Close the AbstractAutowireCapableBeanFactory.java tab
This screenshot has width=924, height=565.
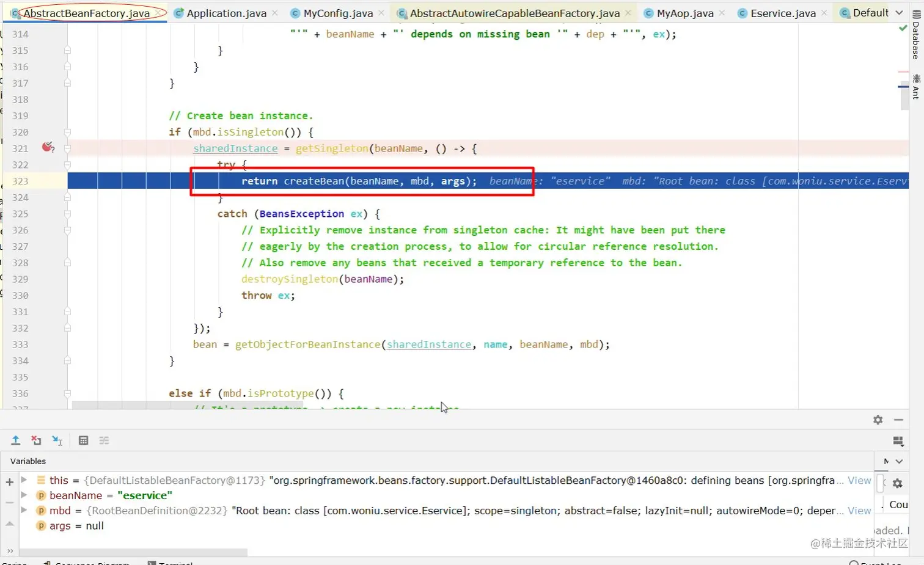coord(628,13)
